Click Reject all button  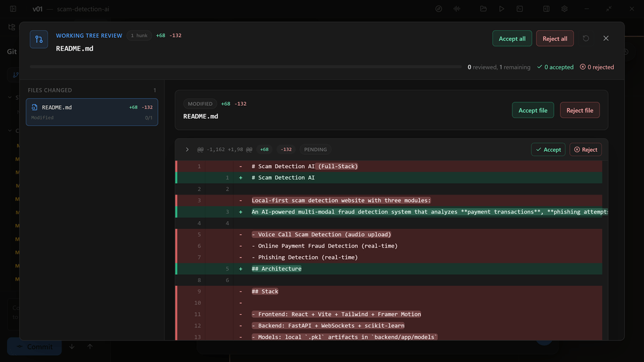pos(555,38)
